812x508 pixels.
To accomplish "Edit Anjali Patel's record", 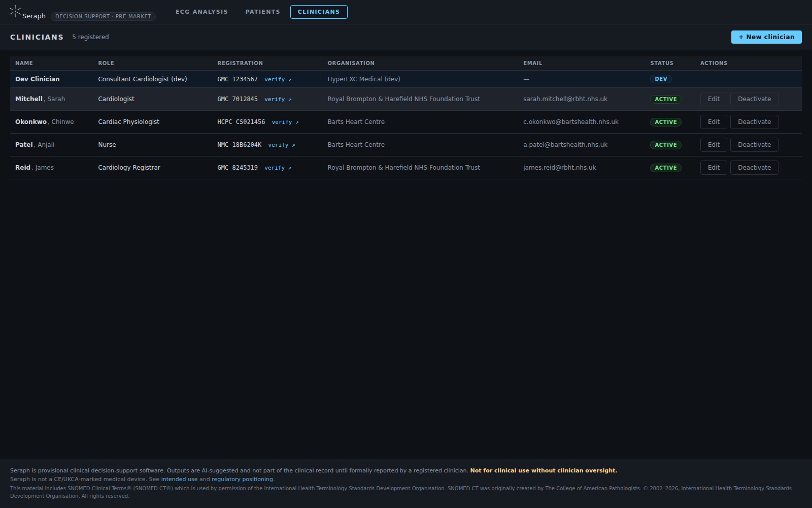I will point(714,145).
